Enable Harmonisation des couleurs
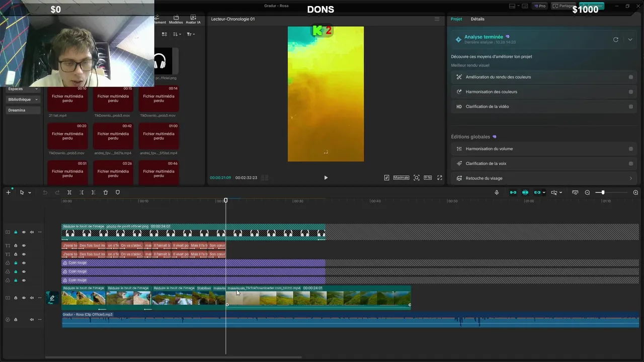Screen dimensions: 644x362 click(x=631, y=92)
